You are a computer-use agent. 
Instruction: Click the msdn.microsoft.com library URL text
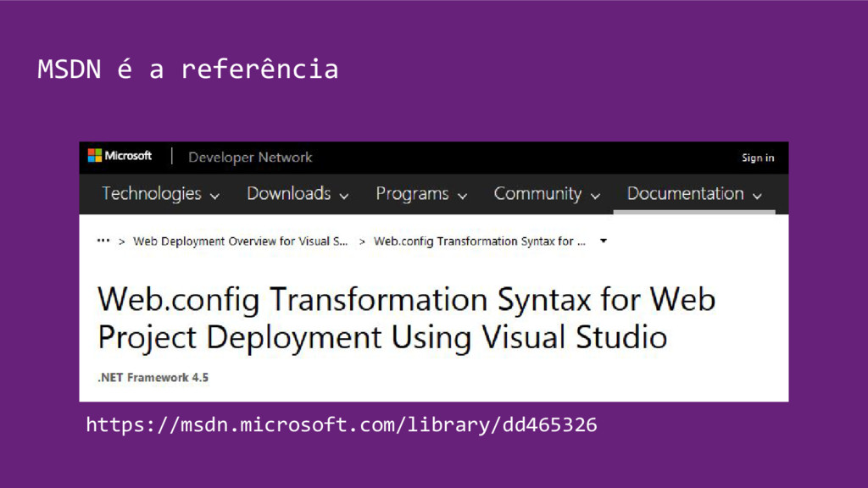pyautogui.click(x=342, y=425)
